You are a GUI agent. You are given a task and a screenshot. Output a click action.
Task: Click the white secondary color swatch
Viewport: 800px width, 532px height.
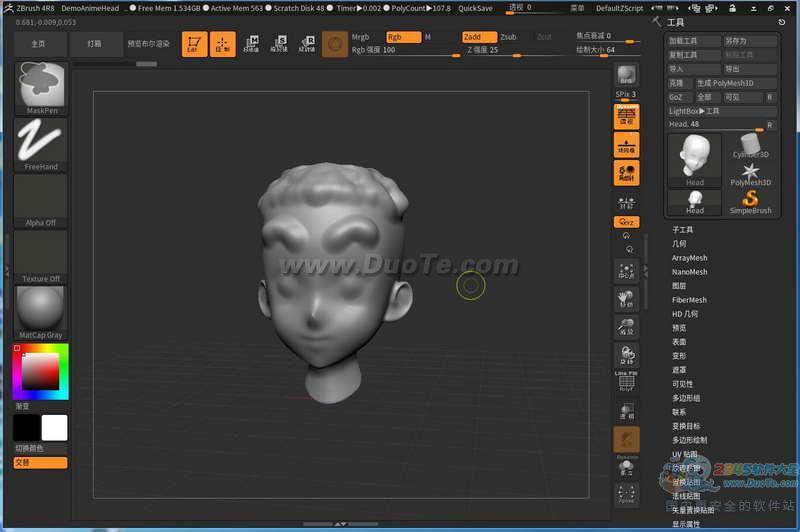(x=54, y=428)
